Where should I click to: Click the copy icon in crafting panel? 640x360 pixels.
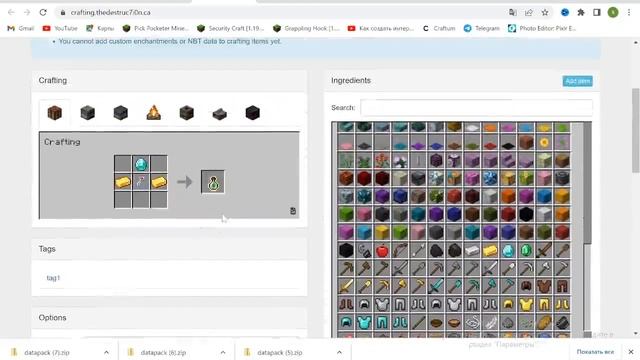pyautogui.click(x=293, y=211)
